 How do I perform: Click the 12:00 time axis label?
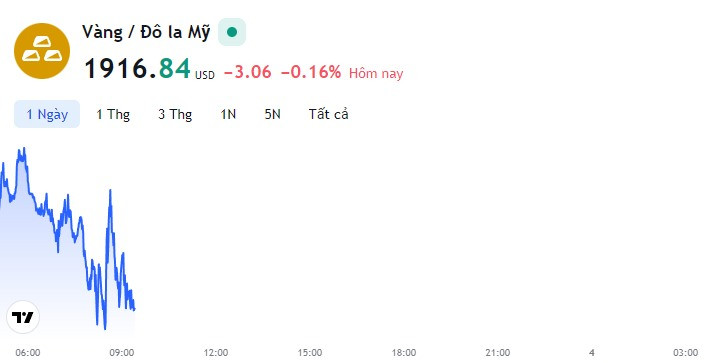tap(216, 353)
